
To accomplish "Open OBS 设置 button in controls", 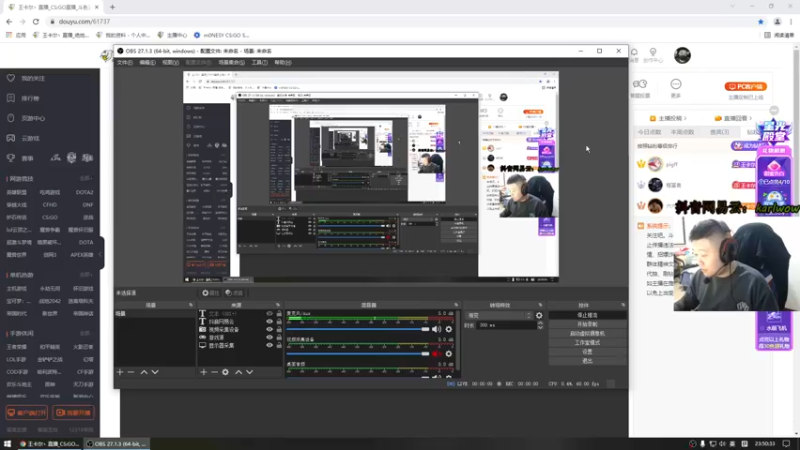I will 587,352.
